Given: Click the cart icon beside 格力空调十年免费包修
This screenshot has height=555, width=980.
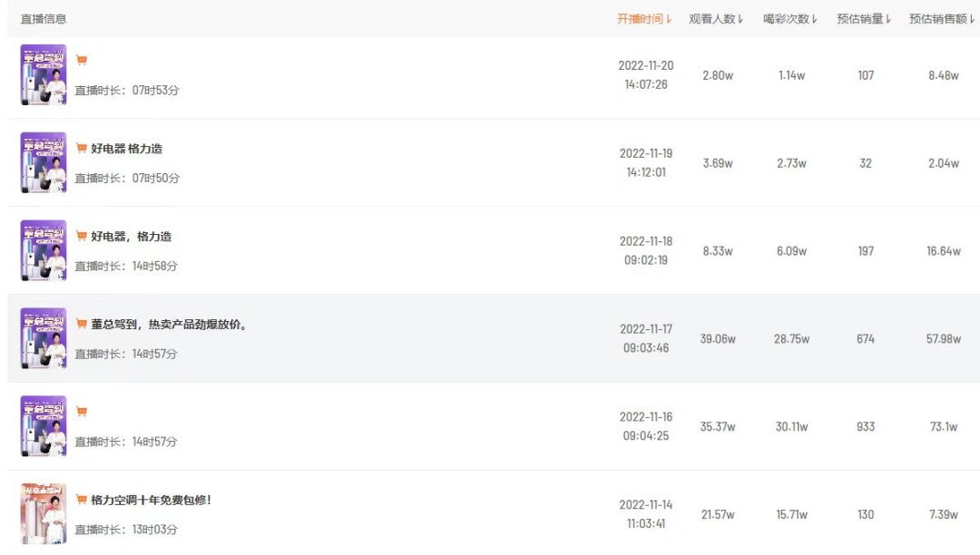Looking at the screenshot, I should tap(82, 500).
